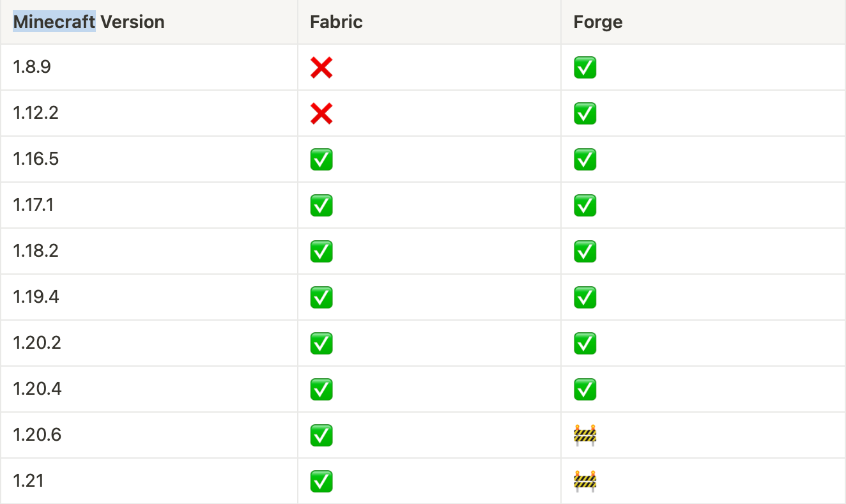846x504 pixels.
Task: Click the Fabric column header
Action: [x=336, y=22]
